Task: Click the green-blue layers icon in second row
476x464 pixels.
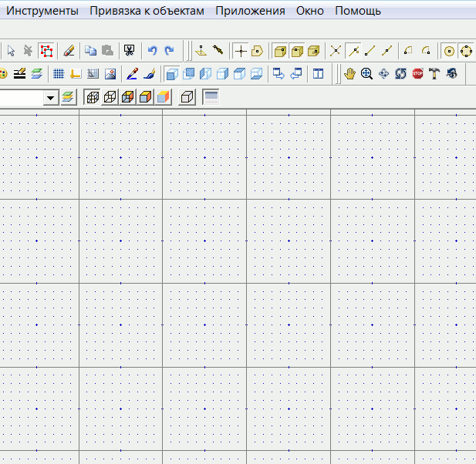Action: coord(37,74)
